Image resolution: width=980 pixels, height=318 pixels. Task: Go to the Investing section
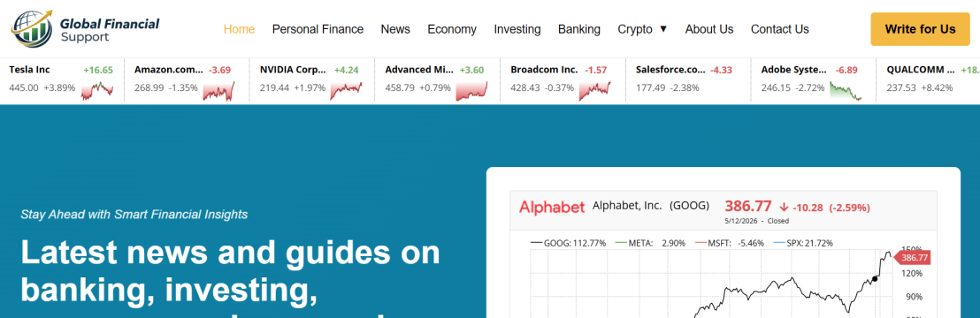[517, 29]
